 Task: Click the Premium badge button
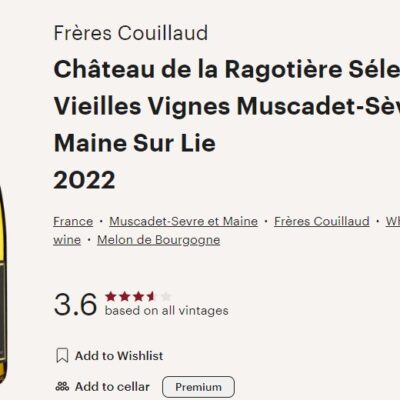pyautogui.click(x=198, y=387)
